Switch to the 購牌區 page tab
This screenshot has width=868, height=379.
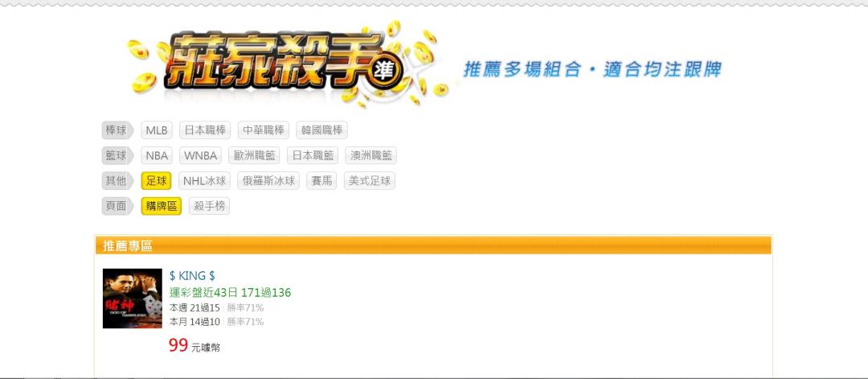coord(161,206)
